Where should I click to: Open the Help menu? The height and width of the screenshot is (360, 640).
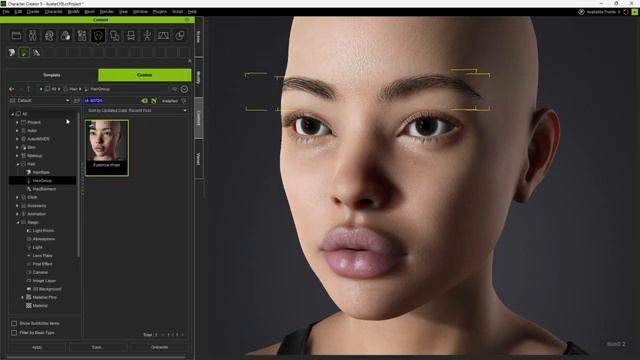click(x=192, y=12)
